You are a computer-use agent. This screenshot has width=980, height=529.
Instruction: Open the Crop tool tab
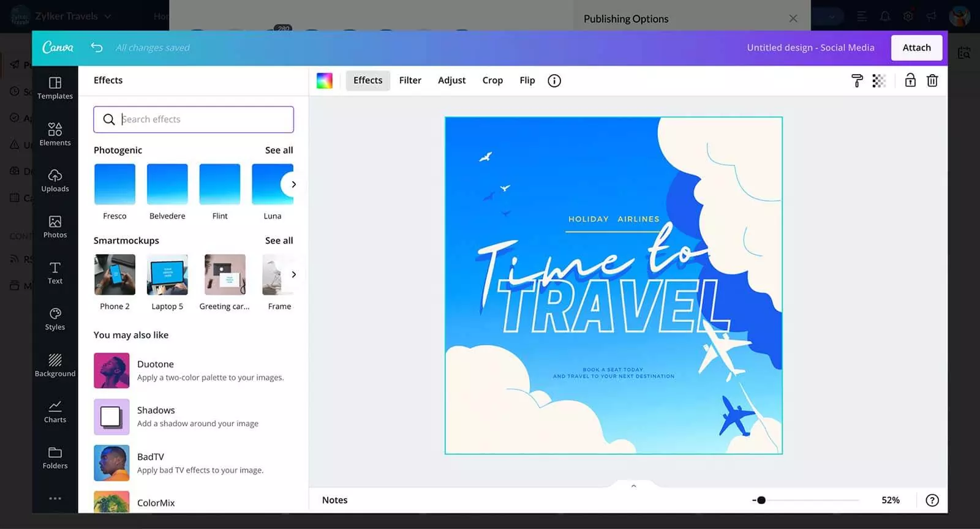tap(492, 80)
